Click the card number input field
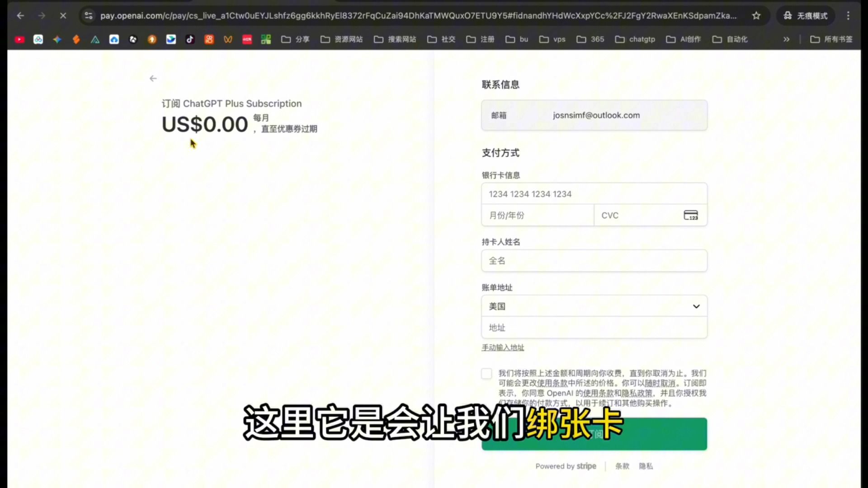This screenshot has width=868, height=488. [x=594, y=194]
